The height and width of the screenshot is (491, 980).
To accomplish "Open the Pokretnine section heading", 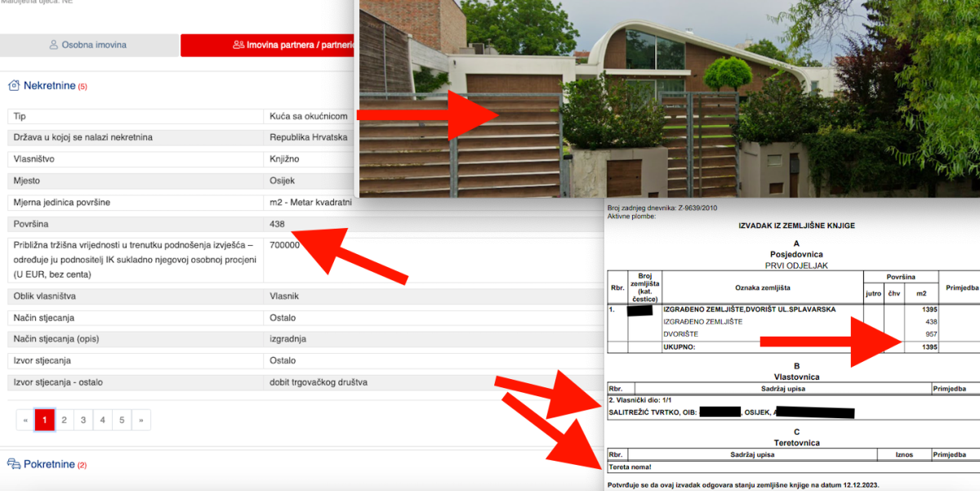I will tap(50, 464).
